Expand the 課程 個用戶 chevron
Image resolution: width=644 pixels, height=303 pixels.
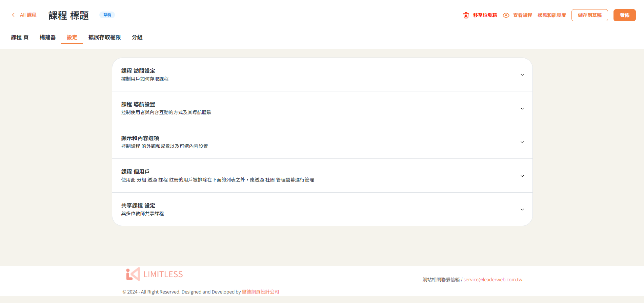pyautogui.click(x=522, y=176)
